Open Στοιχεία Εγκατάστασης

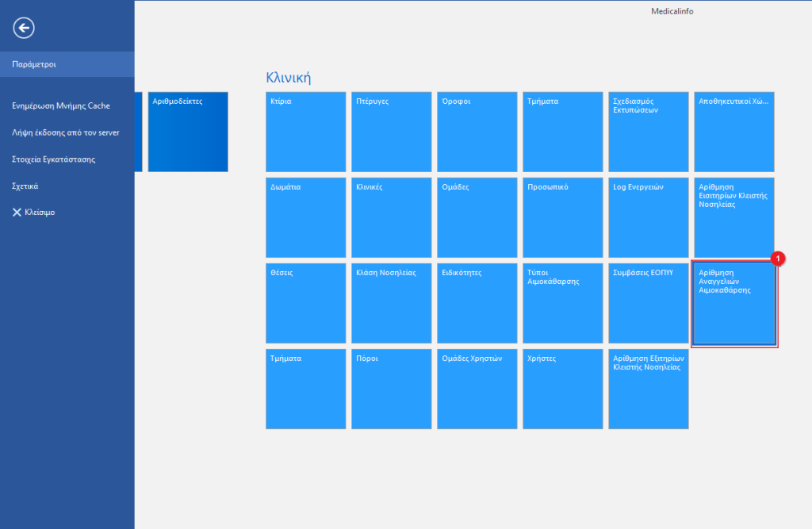[54, 159]
